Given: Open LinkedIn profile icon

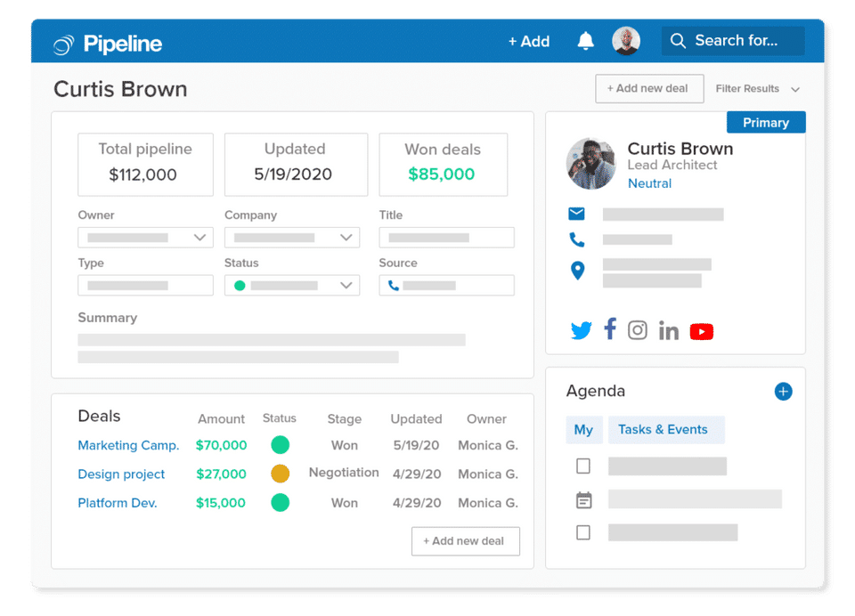Looking at the screenshot, I should pyautogui.click(x=669, y=330).
